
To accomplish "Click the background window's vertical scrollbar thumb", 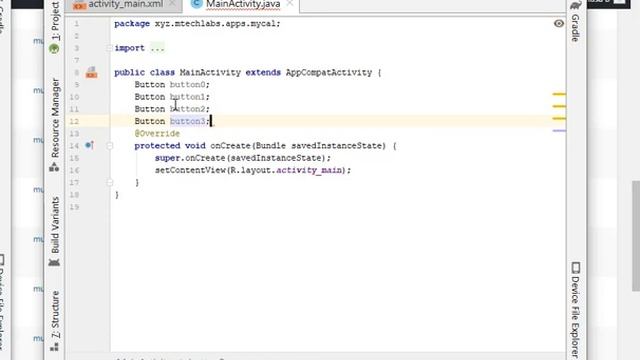I will coord(636,236).
